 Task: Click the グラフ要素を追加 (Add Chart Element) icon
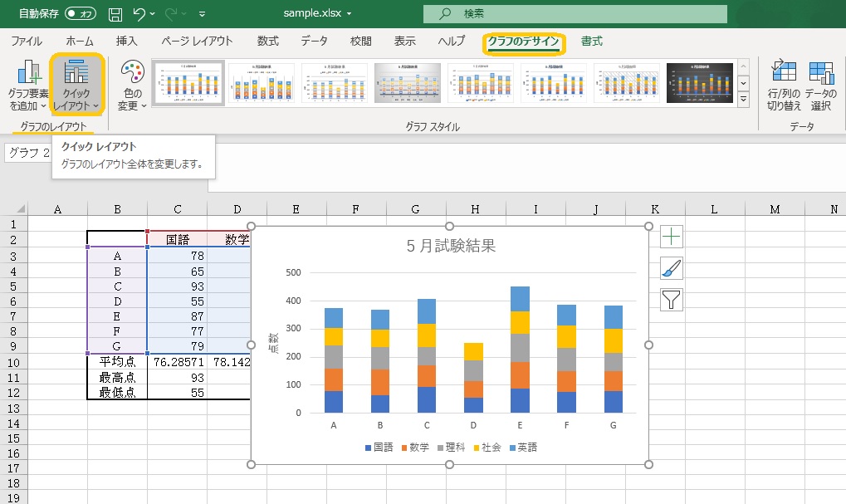[x=28, y=85]
